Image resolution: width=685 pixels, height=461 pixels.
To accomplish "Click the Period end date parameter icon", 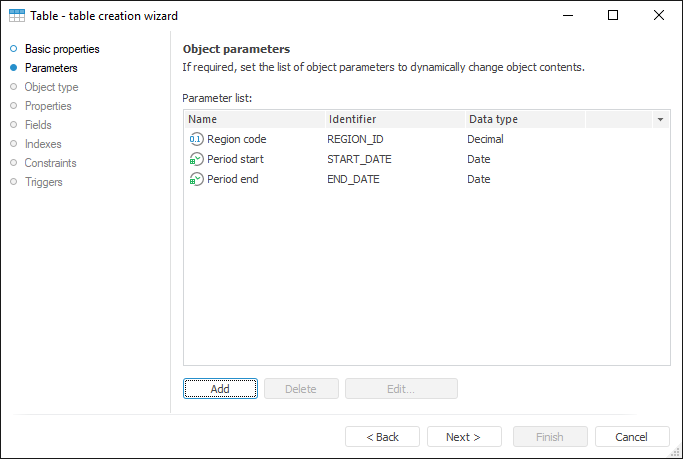I will (x=196, y=179).
